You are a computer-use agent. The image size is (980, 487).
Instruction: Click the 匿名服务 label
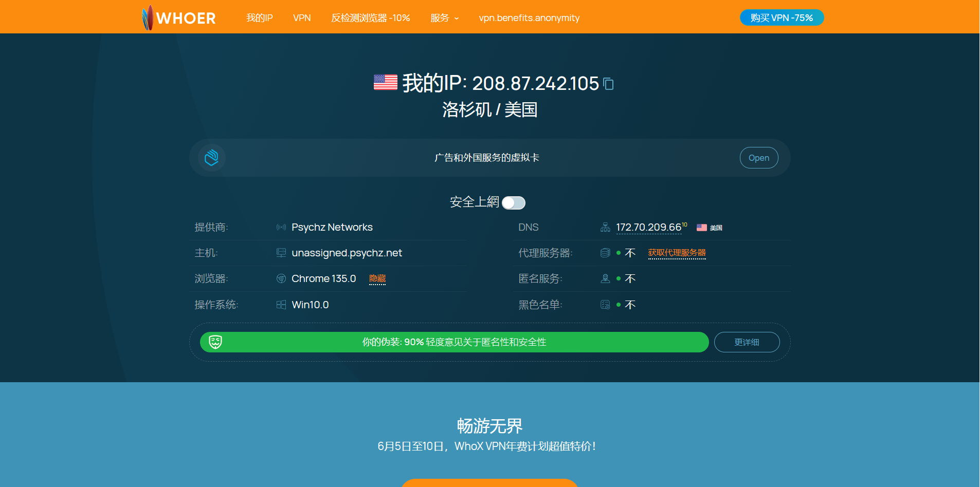(540, 278)
